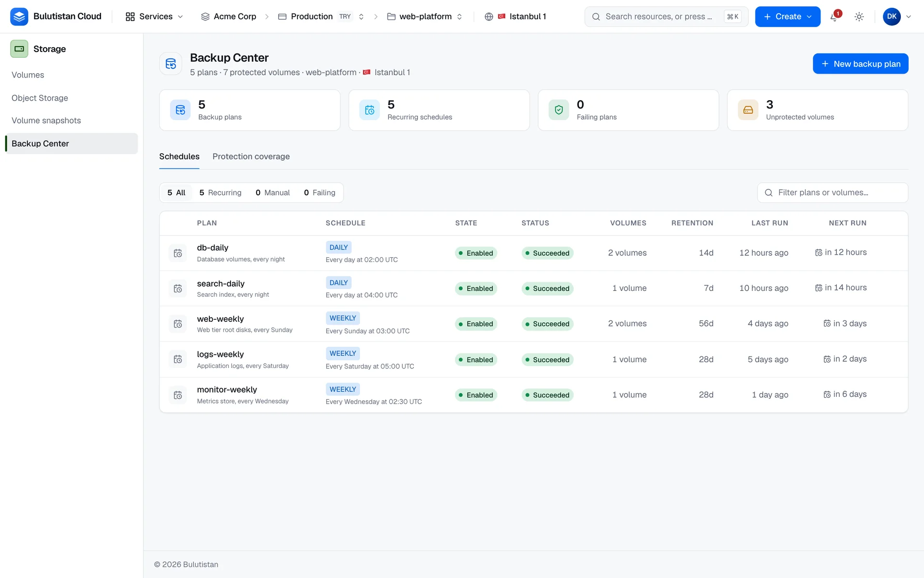This screenshot has width=924, height=578.
Task: Filter by Manual plans
Action: (x=273, y=193)
